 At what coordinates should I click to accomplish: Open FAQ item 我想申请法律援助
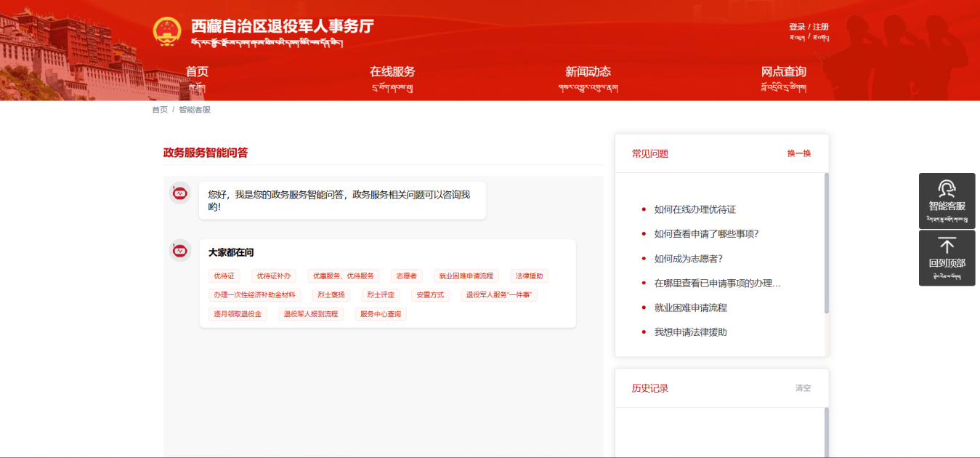tap(690, 332)
